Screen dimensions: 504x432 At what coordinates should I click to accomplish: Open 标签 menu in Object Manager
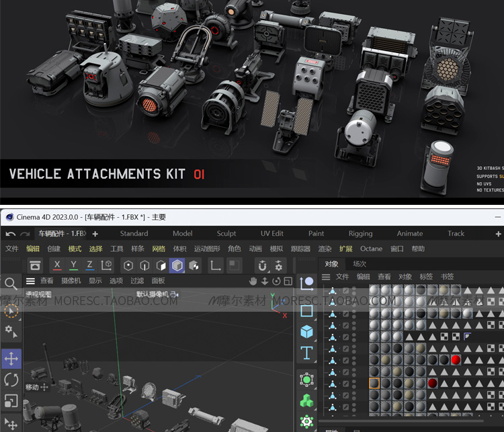[x=426, y=277]
